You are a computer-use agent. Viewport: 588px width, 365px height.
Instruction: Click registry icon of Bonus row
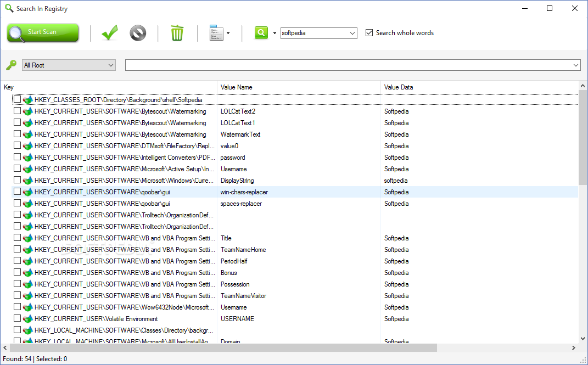28,272
